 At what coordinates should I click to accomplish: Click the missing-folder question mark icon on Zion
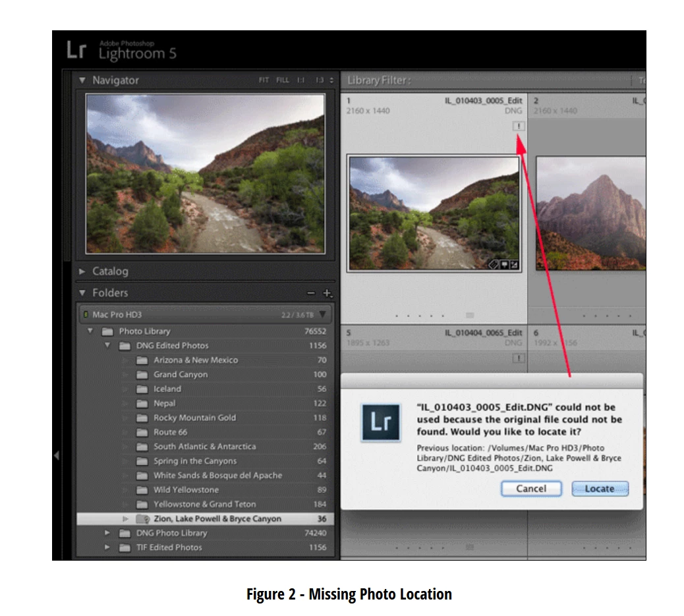click(142, 518)
